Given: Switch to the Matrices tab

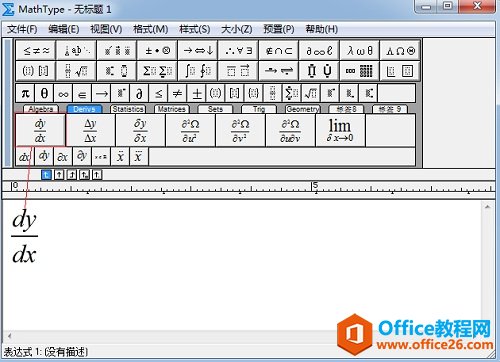Looking at the screenshot, I should click(x=171, y=109).
